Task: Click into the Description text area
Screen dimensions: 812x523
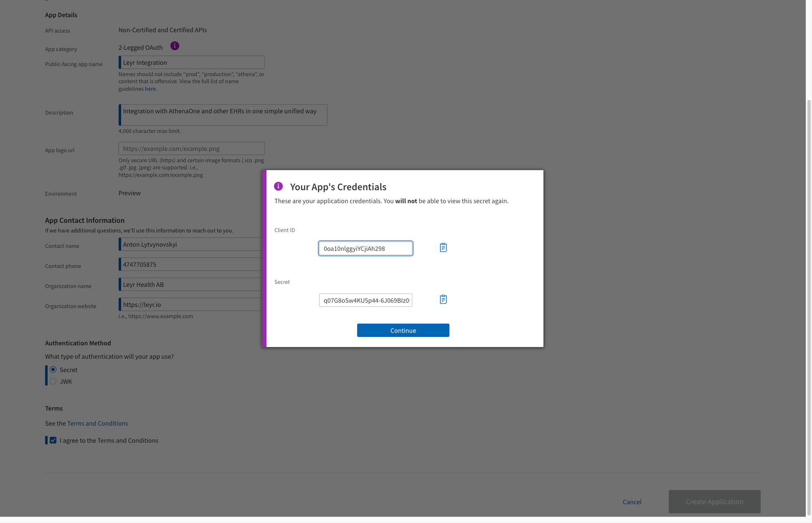Action: [x=223, y=115]
